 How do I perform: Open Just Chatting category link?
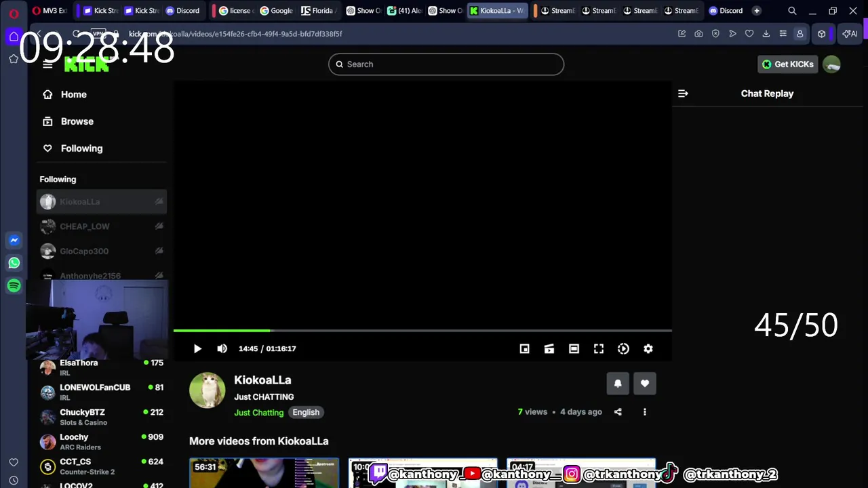pyautogui.click(x=259, y=412)
